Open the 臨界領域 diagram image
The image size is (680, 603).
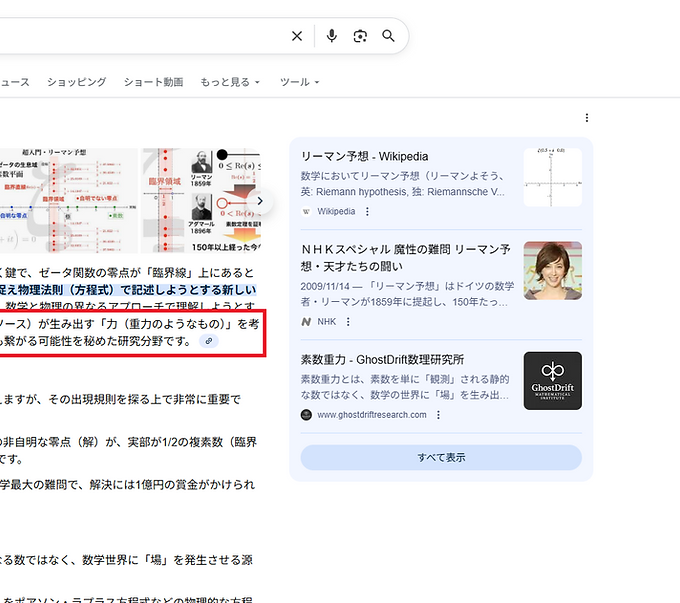(201, 200)
